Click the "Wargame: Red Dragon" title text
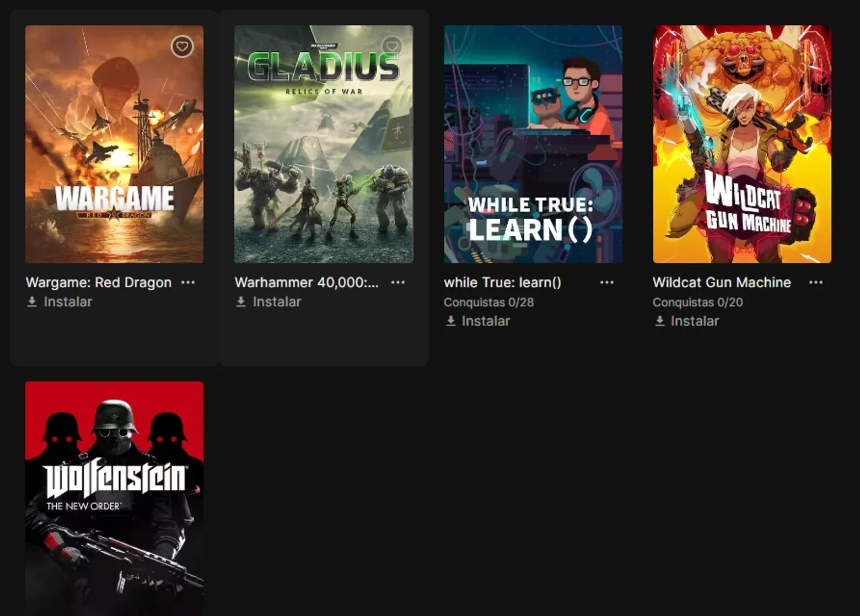 click(99, 282)
